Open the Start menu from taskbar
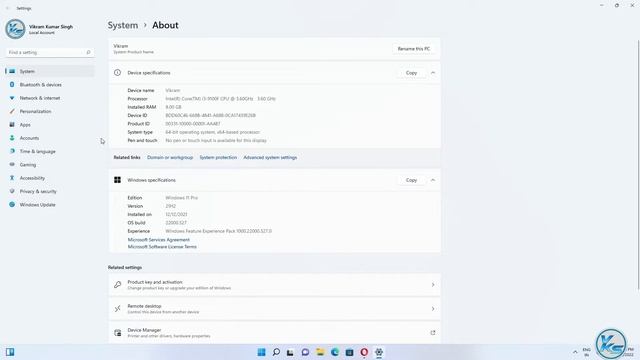 [x=261, y=352]
